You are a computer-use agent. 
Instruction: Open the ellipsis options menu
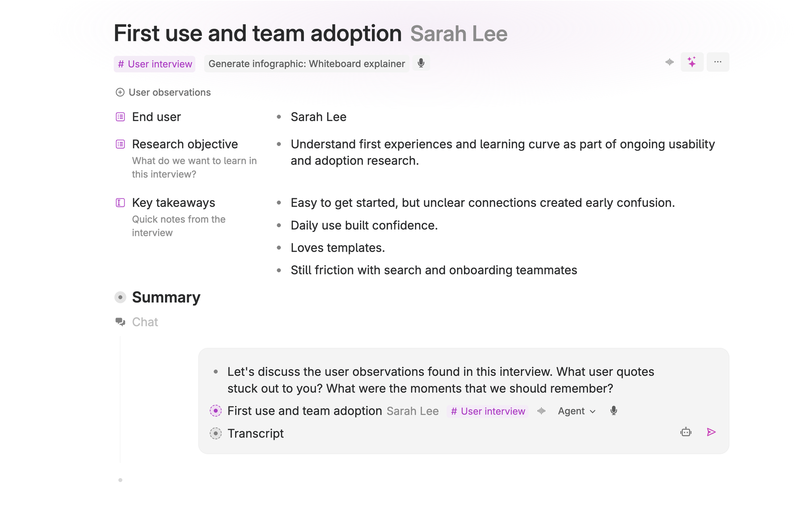point(718,62)
